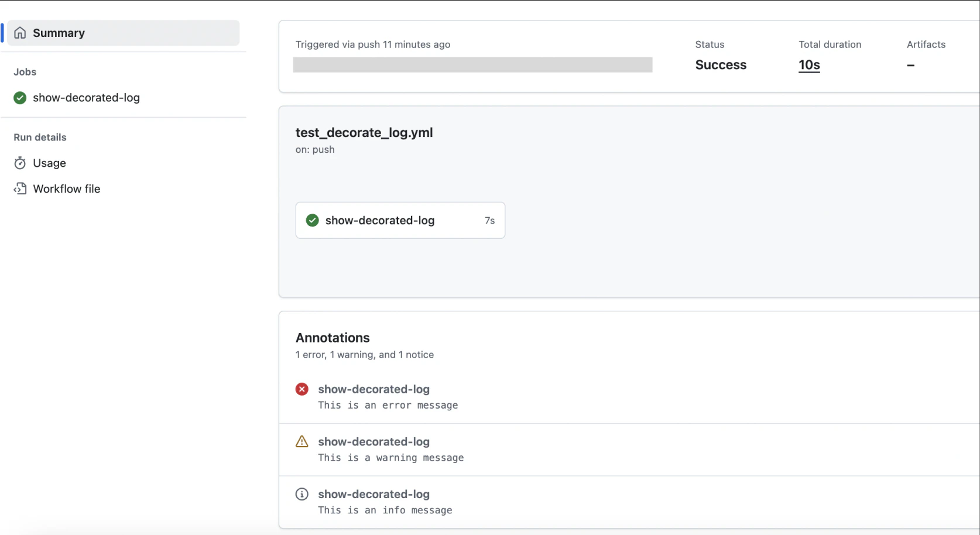The image size is (980, 535).
Task: Click the Status label
Action: [x=710, y=44]
